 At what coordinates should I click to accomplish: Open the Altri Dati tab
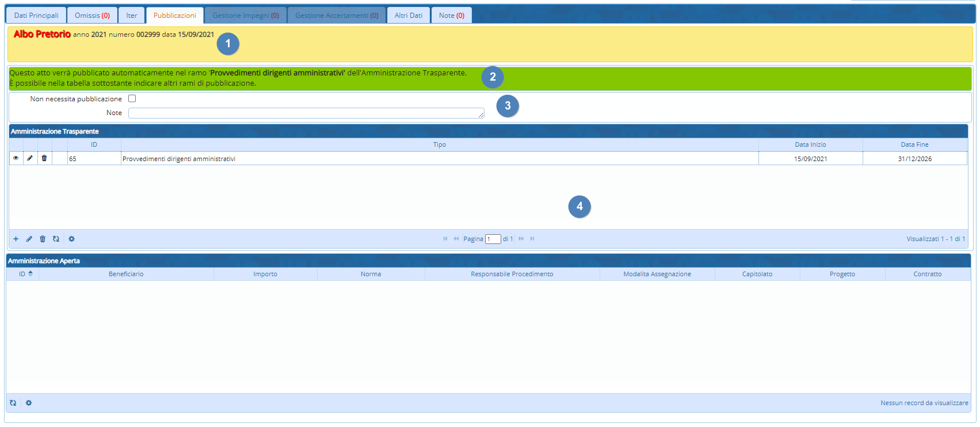tap(409, 16)
